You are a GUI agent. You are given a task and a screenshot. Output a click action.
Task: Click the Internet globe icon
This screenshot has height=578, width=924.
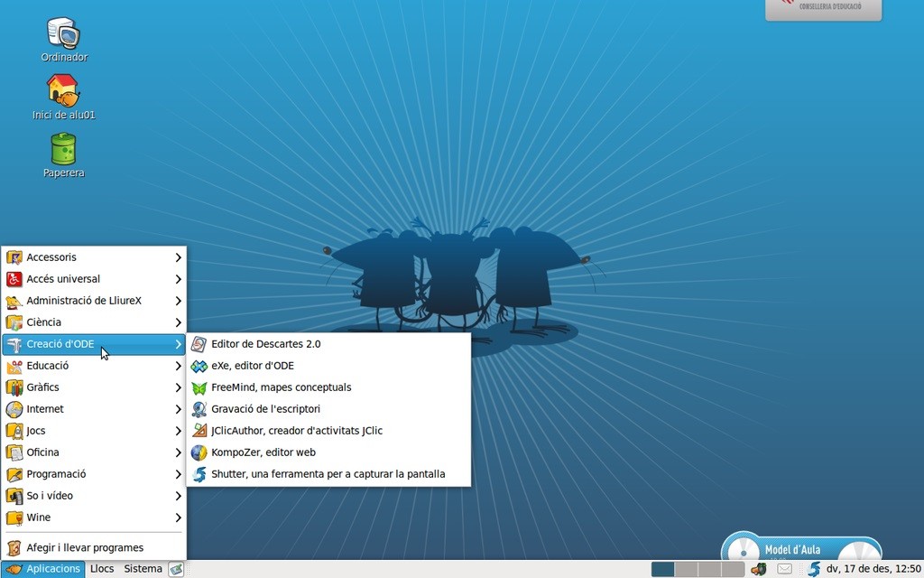pyautogui.click(x=14, y=409)
